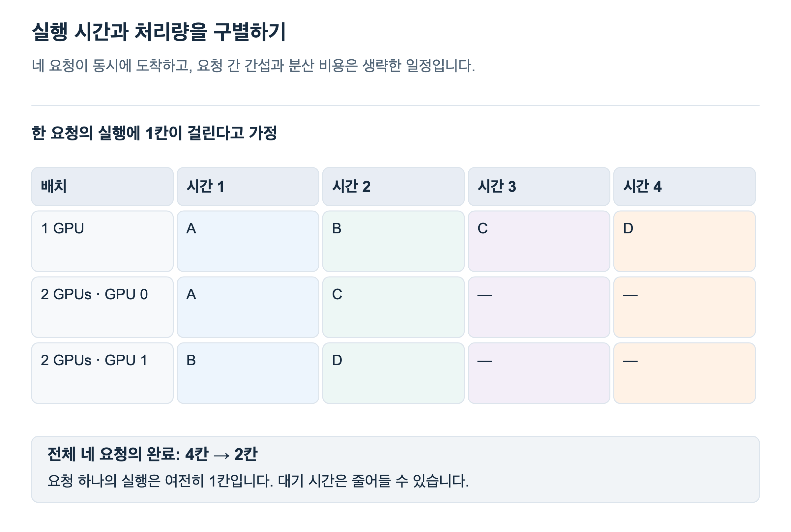
Task: Click the empty 시간 4 cell for GPU 1
Action: [x=685, y=373]
